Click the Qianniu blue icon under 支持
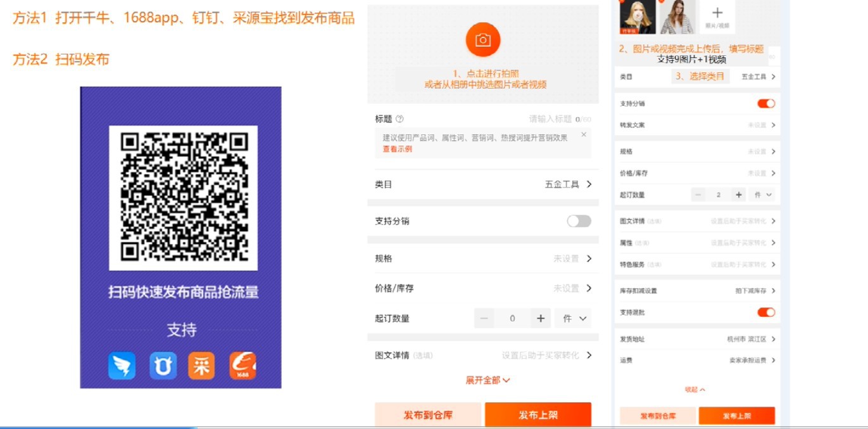This screenshot has width=868, height=429. pyautogui.click(x=163, y=366)
